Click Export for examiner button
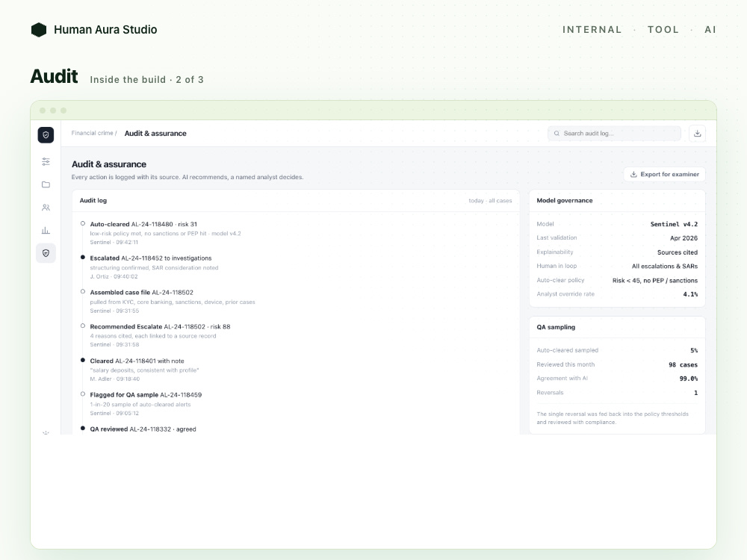 (x=665, y=174)
